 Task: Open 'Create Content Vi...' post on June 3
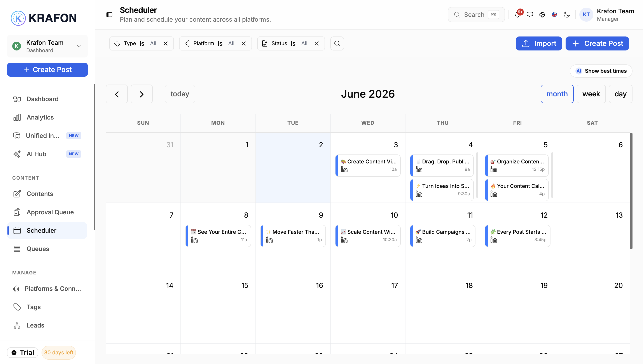tap(368, 165)
